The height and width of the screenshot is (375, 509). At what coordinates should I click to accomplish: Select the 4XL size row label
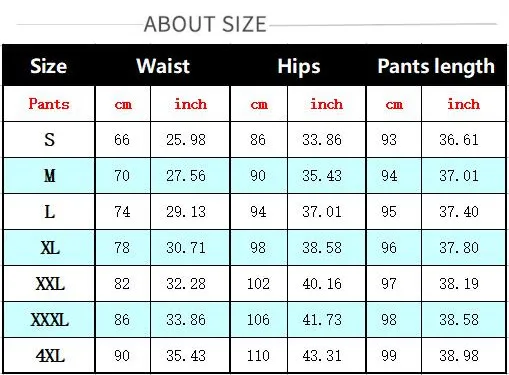pos(50,356)
